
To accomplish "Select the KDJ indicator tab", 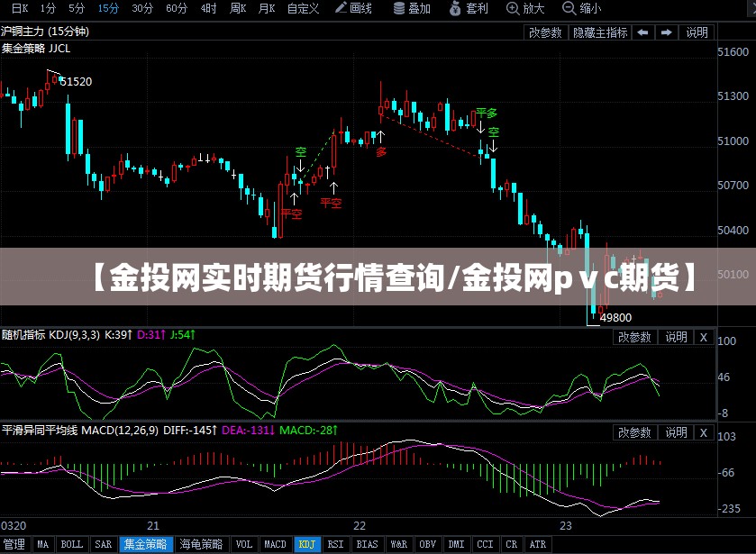I will tap(306, 544).
